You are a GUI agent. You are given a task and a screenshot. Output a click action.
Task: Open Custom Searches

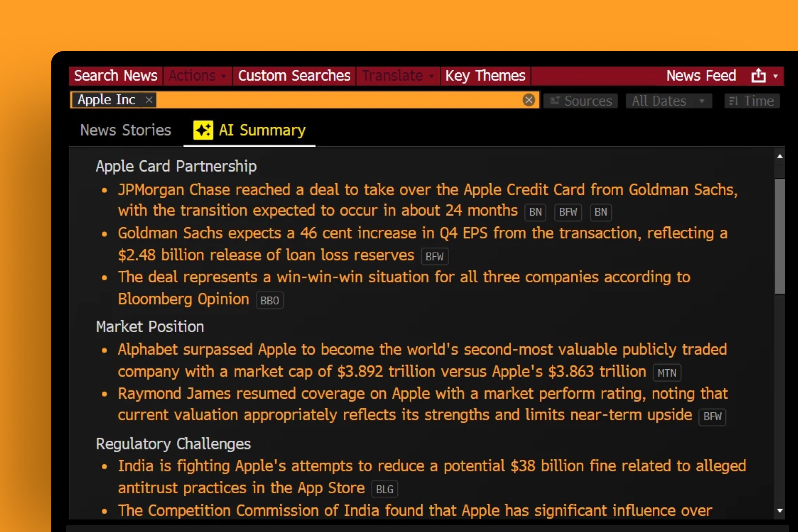pos(294,76)
